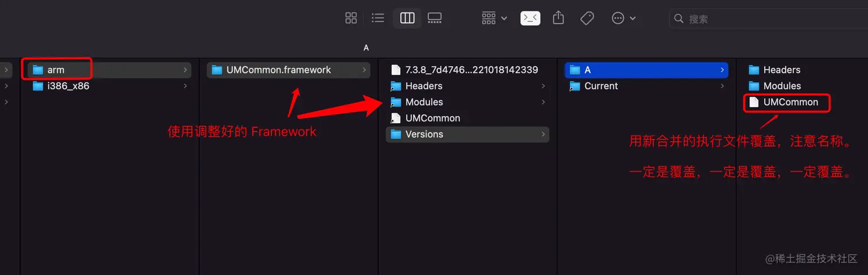The height and width of the screenshot is (275, 868).
Task: Open the group-by options dropdown
Action: click(x=494, y=18)
